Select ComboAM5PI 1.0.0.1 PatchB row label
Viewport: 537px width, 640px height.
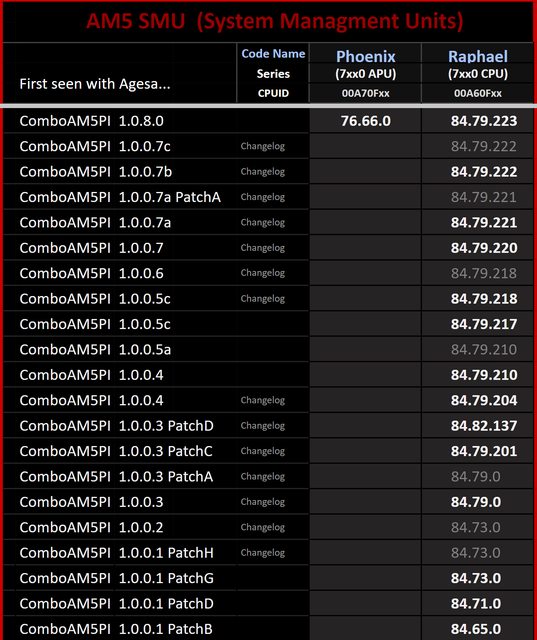[x=116, y=629]
